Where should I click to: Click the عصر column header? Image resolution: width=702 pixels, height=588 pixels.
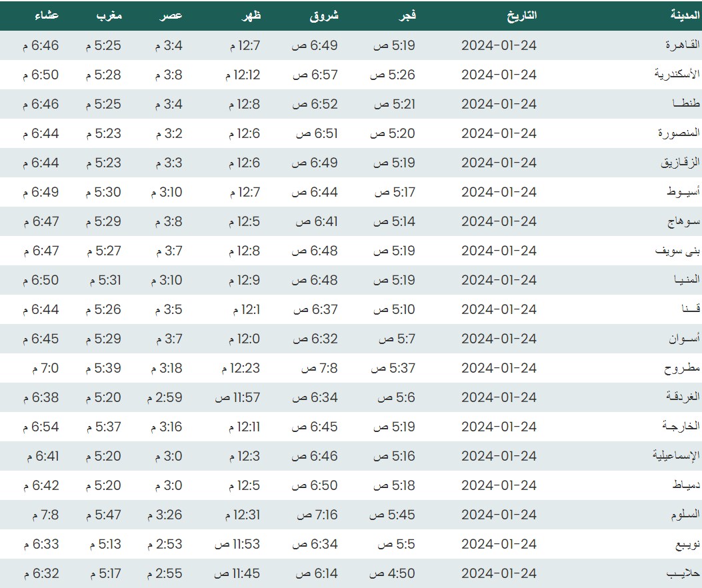pos(171,15)
